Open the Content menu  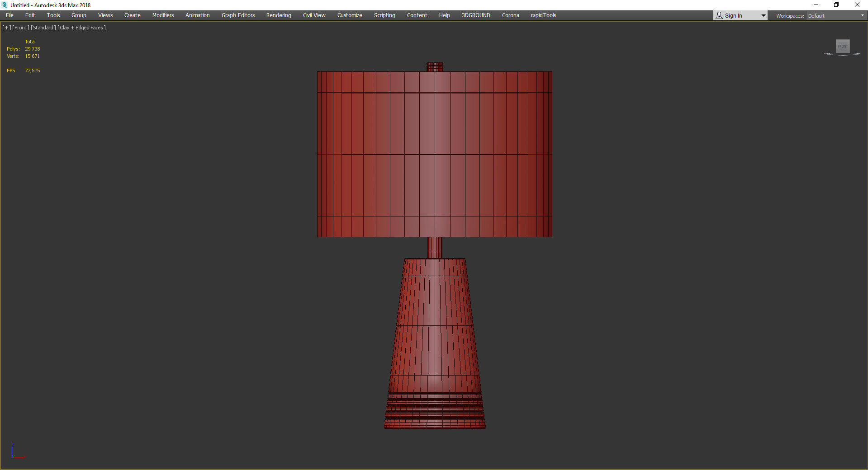(417, 15)
